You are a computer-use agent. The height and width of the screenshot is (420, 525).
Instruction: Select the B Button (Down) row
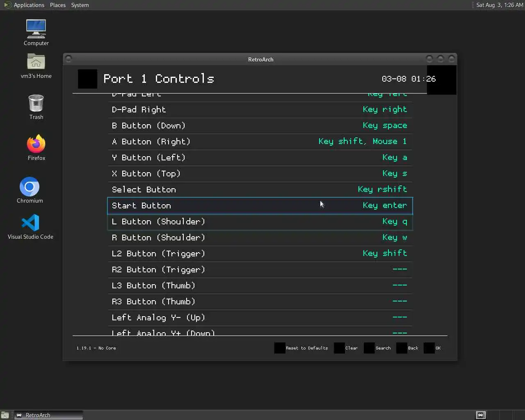point(260,126)
